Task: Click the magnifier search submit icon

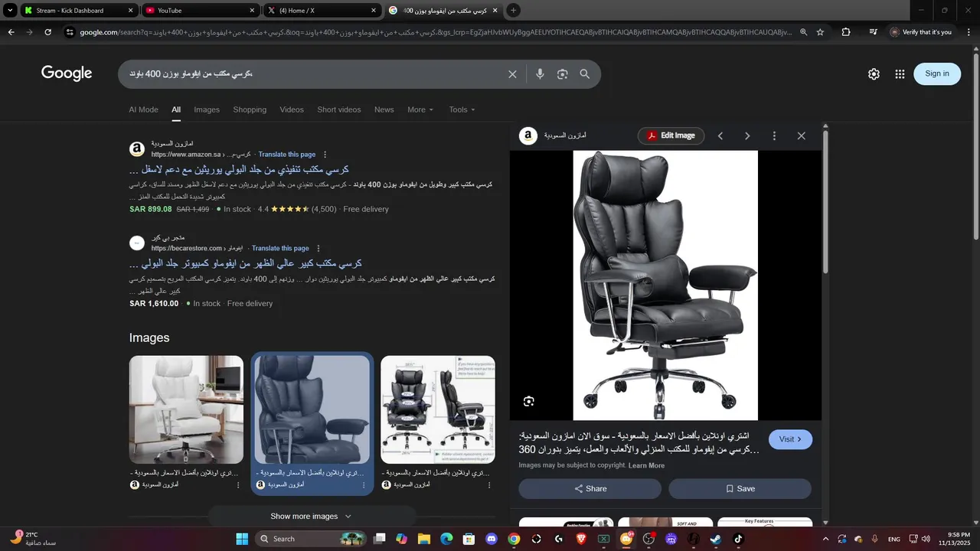Action: [x=585, y=74]
